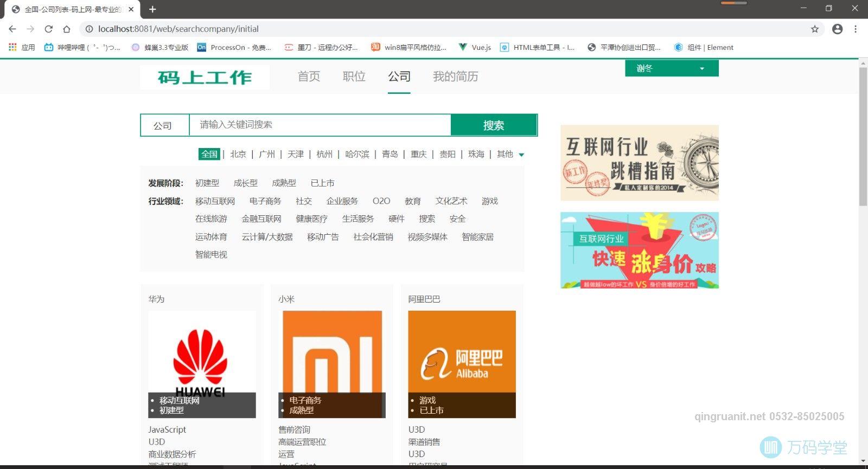
Task: Filter by city 杭州
Action: 324,154
